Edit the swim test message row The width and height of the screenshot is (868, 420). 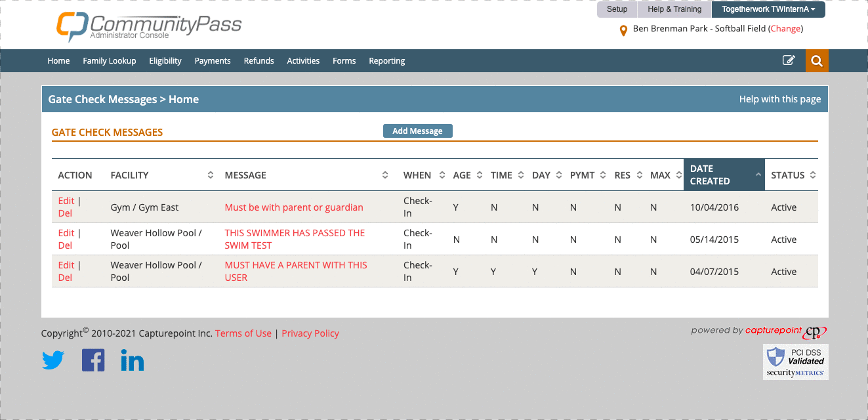tap(66, 233)
